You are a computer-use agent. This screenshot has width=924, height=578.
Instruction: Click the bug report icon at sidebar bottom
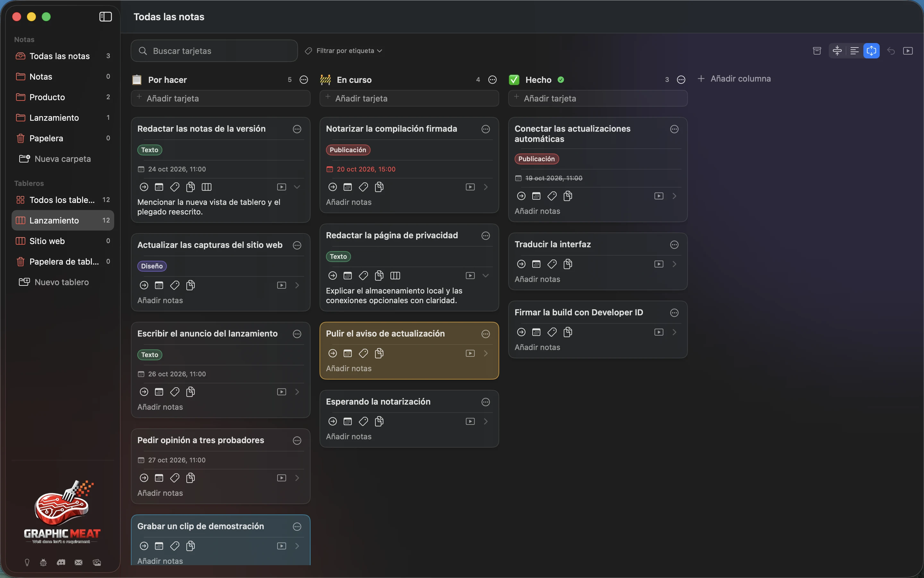coord(44,562)
